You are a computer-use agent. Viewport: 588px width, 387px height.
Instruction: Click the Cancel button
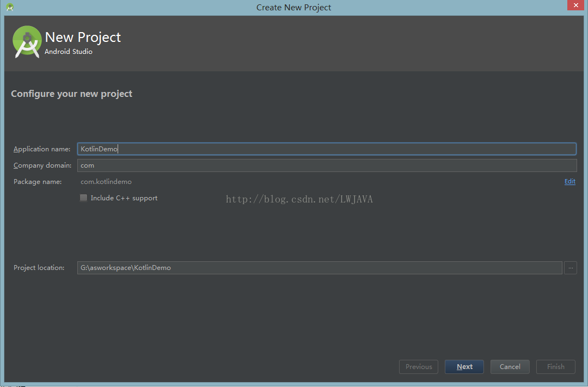point(510,367)
